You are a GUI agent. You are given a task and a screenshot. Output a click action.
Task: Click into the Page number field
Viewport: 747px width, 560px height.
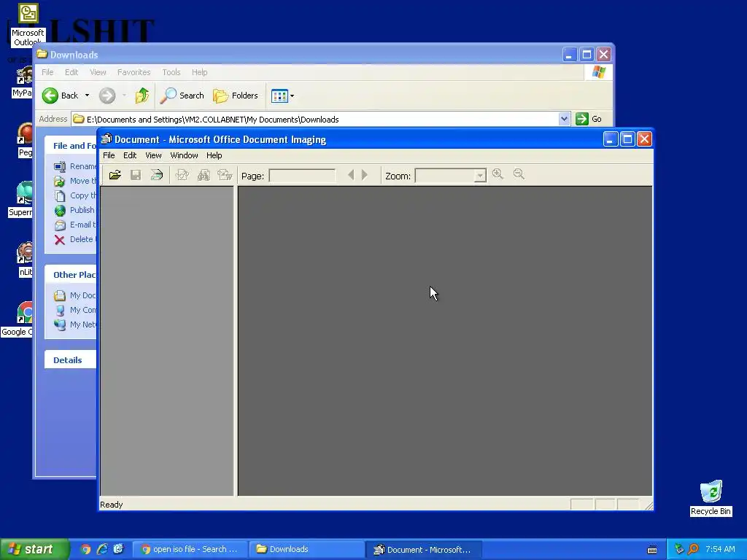tap(302, 176)
